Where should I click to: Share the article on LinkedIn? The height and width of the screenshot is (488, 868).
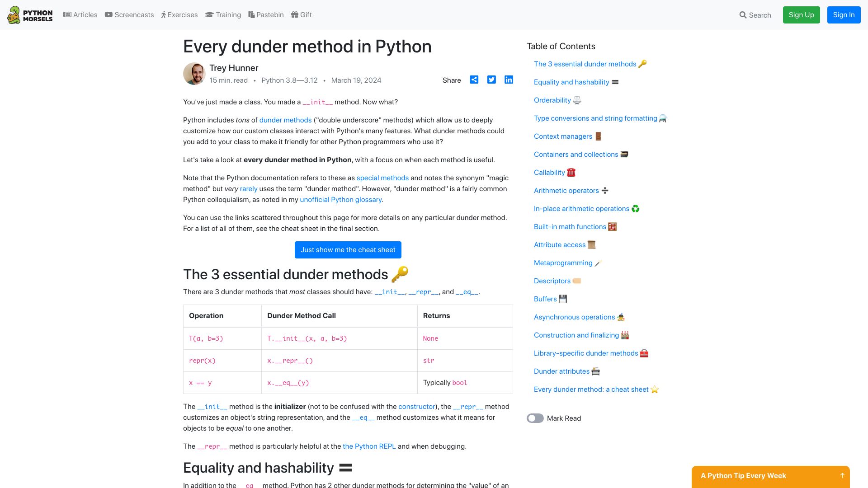(509, 80)
